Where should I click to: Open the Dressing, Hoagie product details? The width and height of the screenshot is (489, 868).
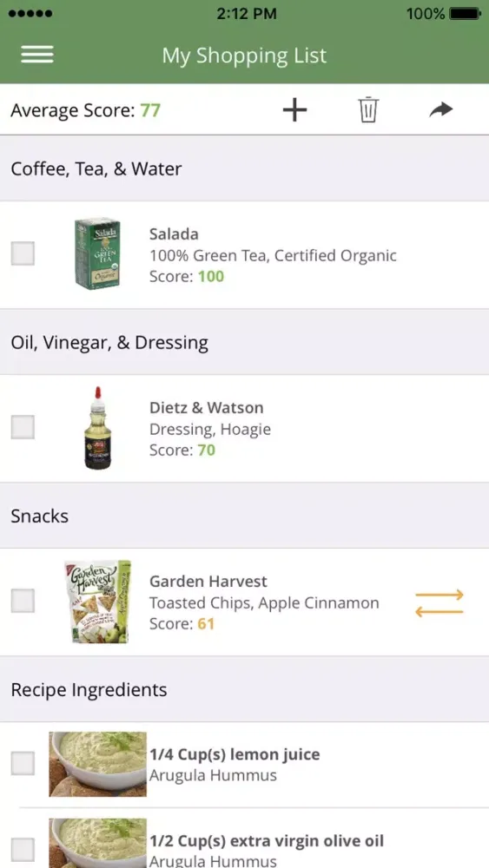click(210, 429)
